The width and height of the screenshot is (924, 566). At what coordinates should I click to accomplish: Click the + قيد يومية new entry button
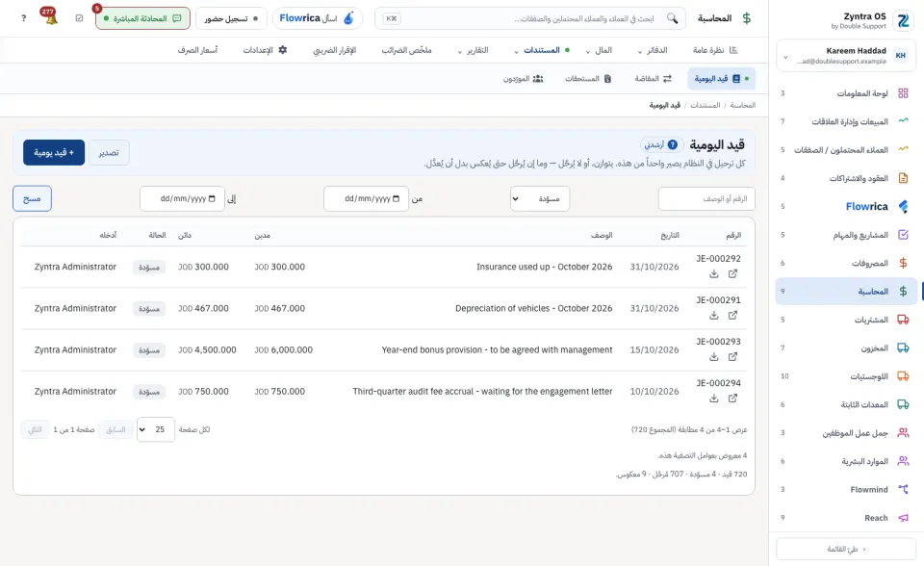click(x=54, y=153)
